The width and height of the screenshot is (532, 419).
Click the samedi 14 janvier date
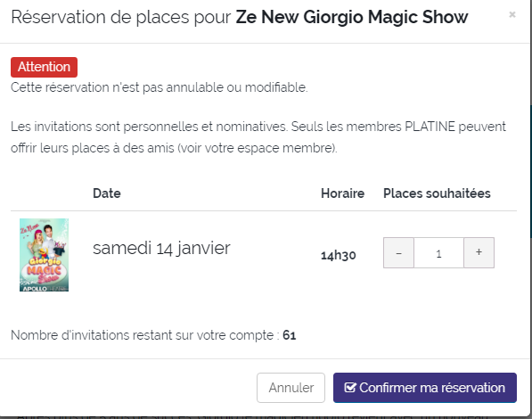(x=161, y=248)
